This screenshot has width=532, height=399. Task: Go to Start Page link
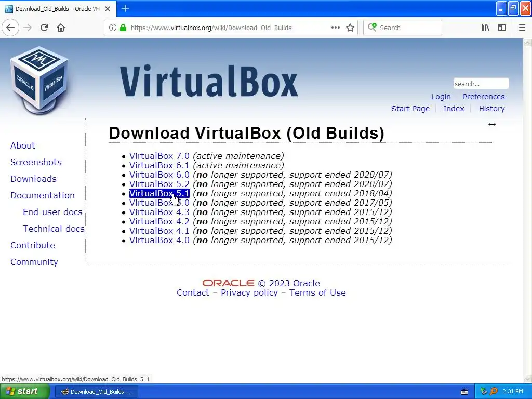410,109
